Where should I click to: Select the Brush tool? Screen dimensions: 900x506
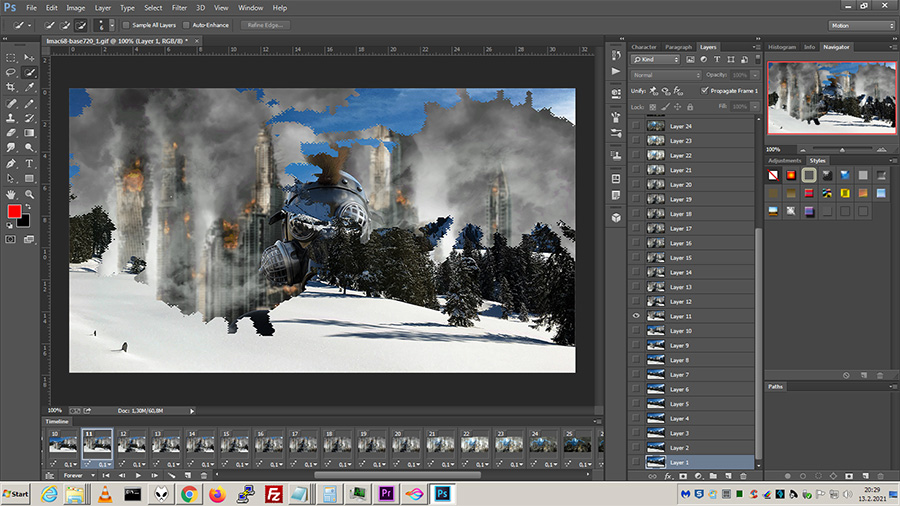click(29, 103)
